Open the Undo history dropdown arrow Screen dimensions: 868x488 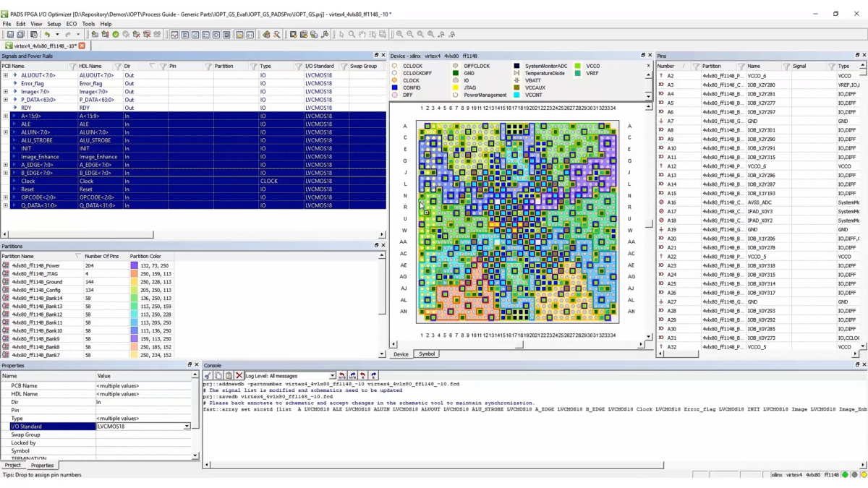click(57, 34)
